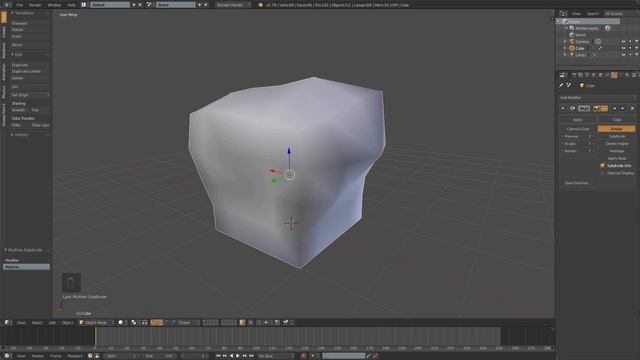
Task: Click the modifier Copy button
Action: pos(616,120)
